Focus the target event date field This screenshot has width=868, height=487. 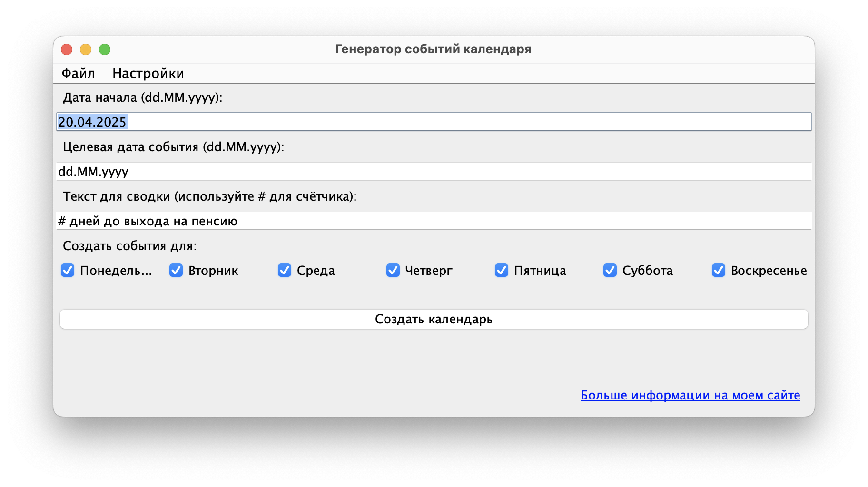click(434, 171)
